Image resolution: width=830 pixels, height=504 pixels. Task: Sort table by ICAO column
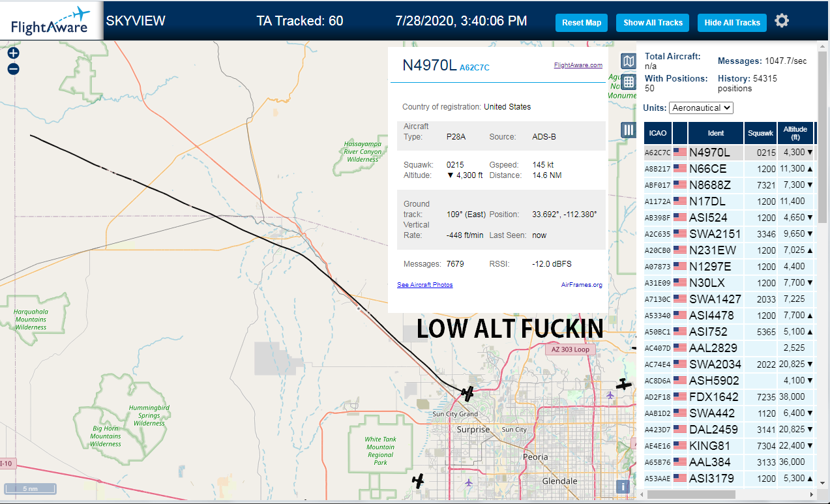[x=658, y=133]
